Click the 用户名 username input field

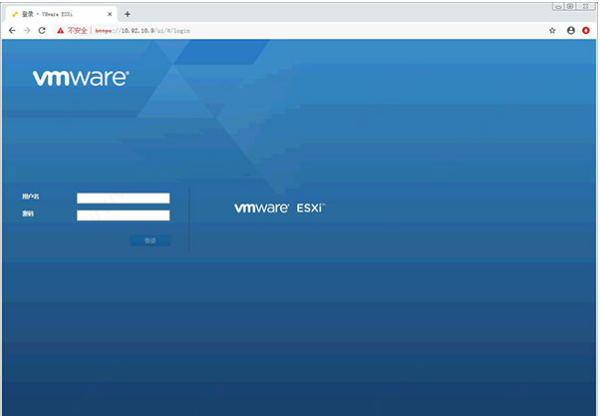(x=123, y=198)
